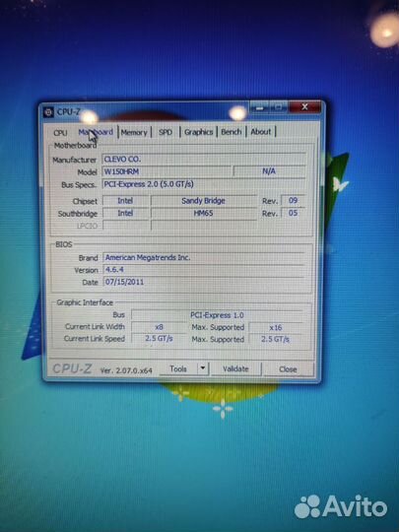This screenshot has height=532, width=399.
Task: Select the Graphics tab
Action: click(x=198, y=132)
